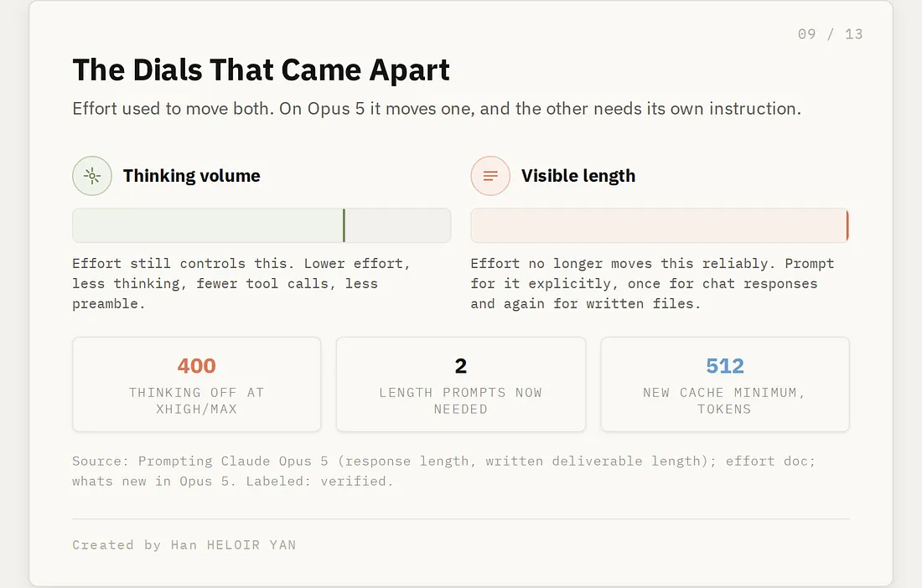Click the 09 / 13 page counter
Viewport: 922px width, 588px height.
(x=831, y=34)
